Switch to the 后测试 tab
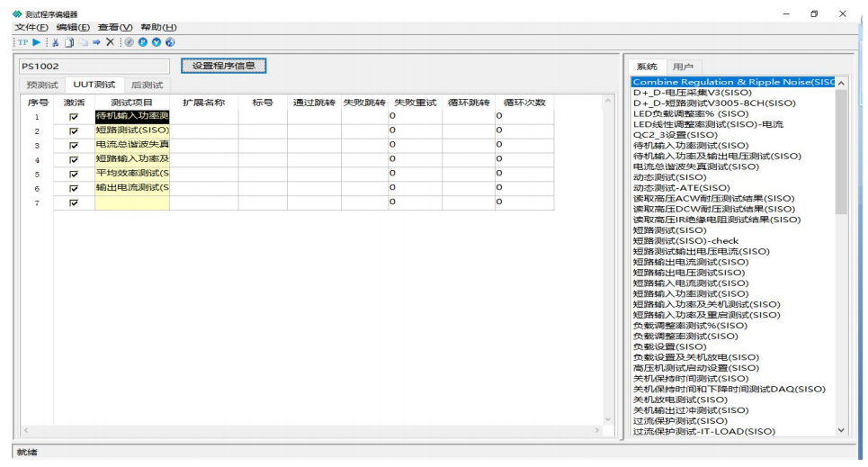868x467 pixels. (147, 85)
